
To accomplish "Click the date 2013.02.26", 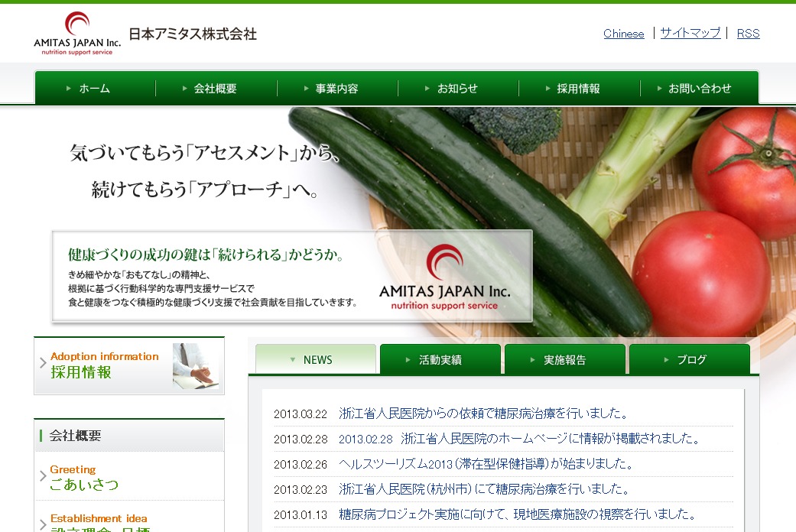I will click(301, 465).
